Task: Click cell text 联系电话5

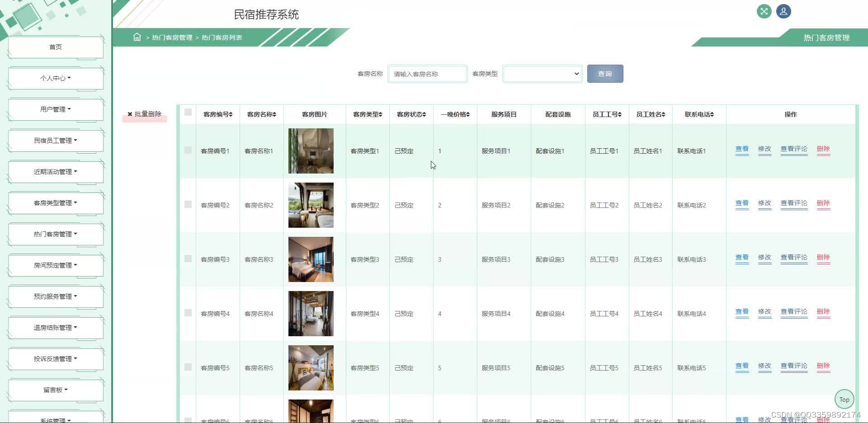Action: coord(692,368)
